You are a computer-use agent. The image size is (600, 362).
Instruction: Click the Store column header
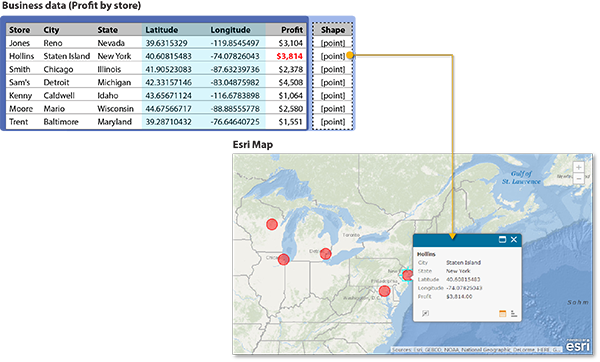click(20, 30)
